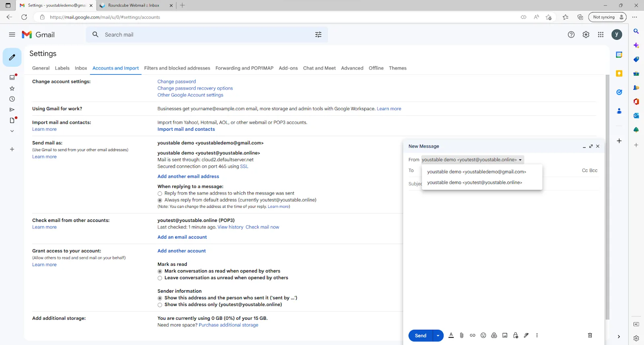The image size is (644, 345).
Task: Insert link icon in compose toolbar
Action: coord(473,335)
